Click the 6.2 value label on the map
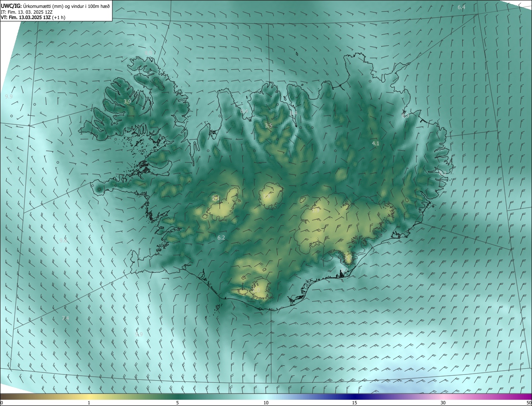 [x=221, y=237]
